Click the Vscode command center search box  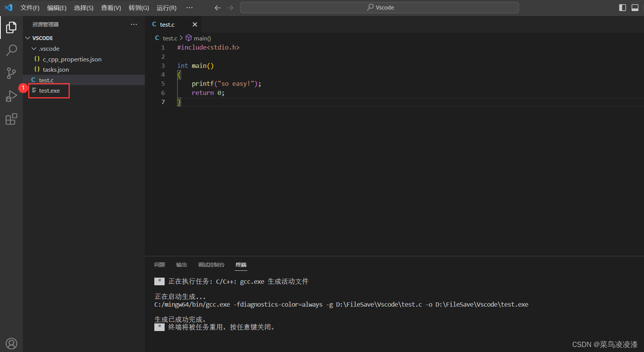(380, 8)
